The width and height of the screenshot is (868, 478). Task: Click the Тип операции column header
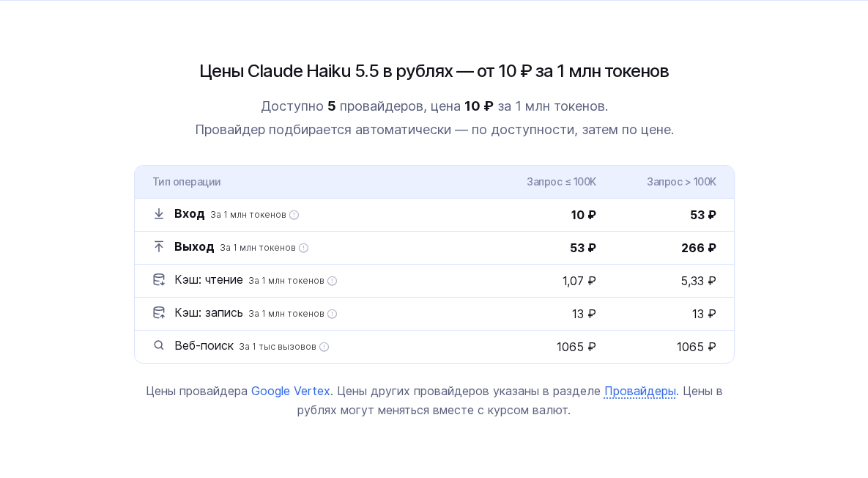187,182
